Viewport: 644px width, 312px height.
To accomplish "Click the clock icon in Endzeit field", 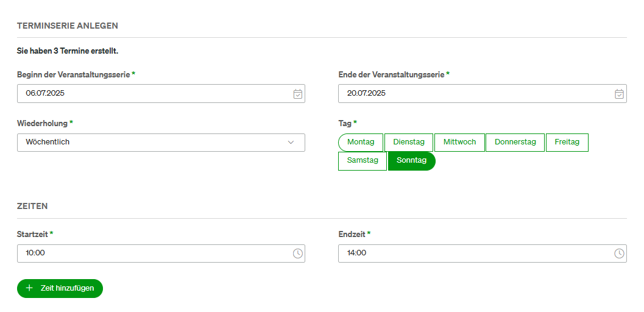I will coord(619,253).
